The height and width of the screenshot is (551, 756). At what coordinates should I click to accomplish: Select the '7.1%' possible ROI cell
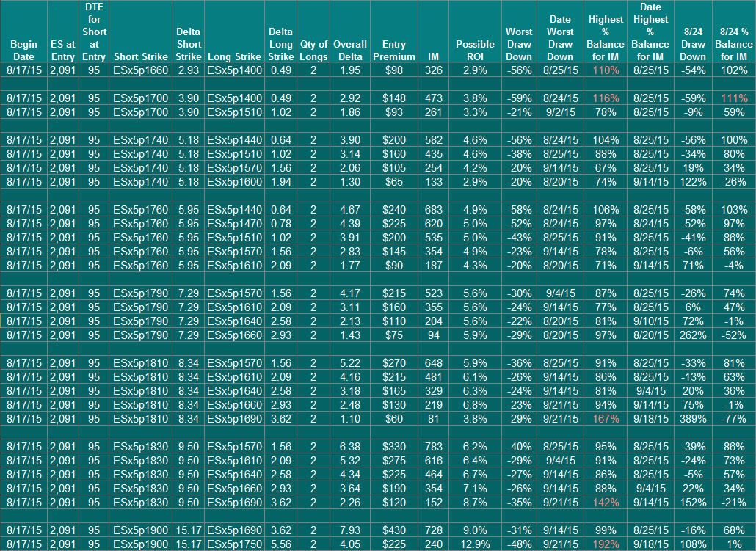click(x=475, y=489)
